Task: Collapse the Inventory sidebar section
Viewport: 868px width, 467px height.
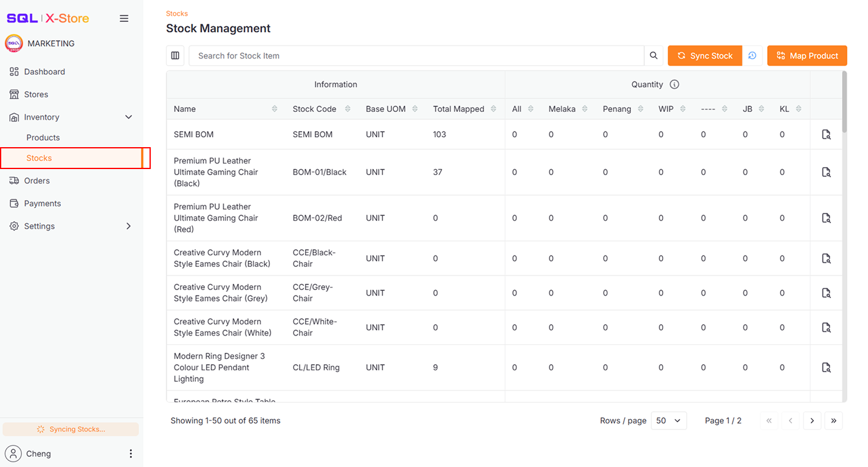Action: click(x=128, y=117)
